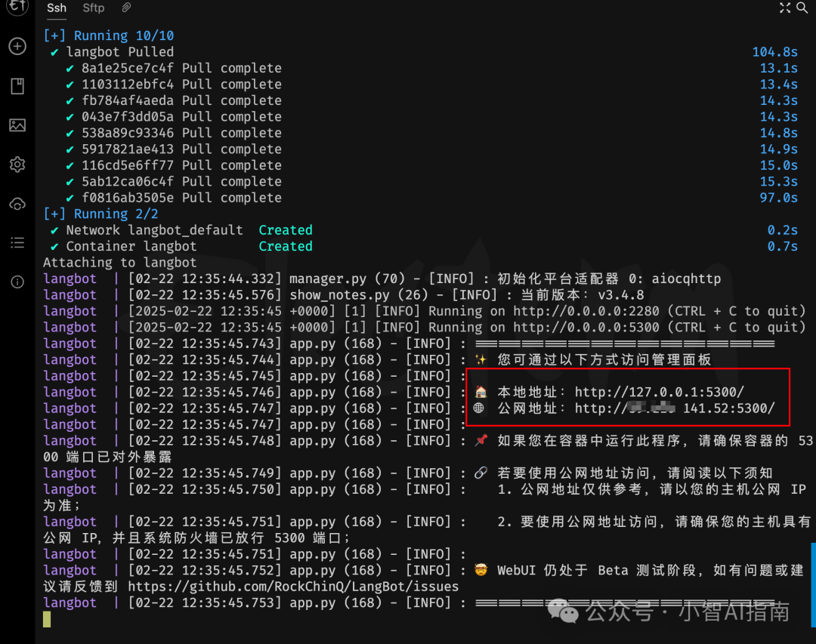The image size is (816, 644).
Task: Click the paperclip attachment icon
Action: 125,8
